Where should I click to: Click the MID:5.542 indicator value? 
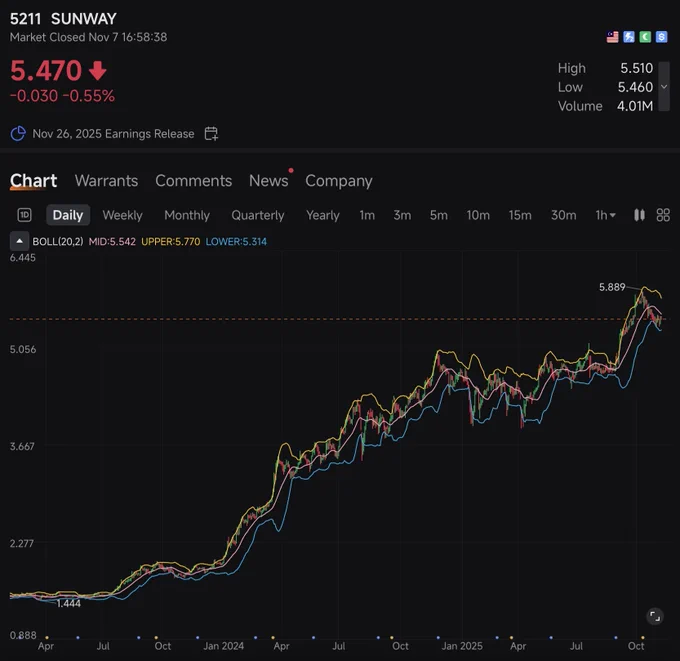point(112,242)
